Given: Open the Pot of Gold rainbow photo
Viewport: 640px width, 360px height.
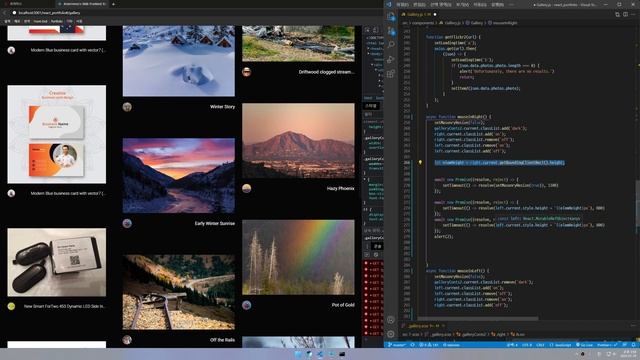Looking at the screenshot, I should [x=298, y=257].
